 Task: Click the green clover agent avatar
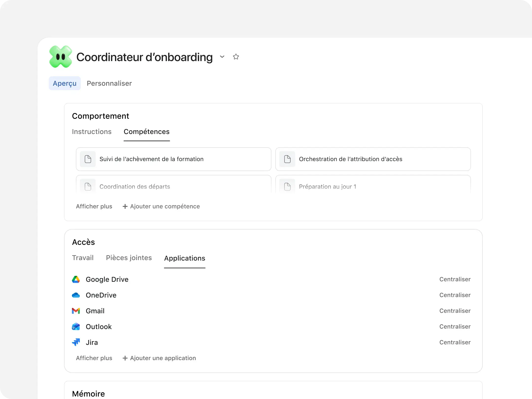(x=61, y=57)
